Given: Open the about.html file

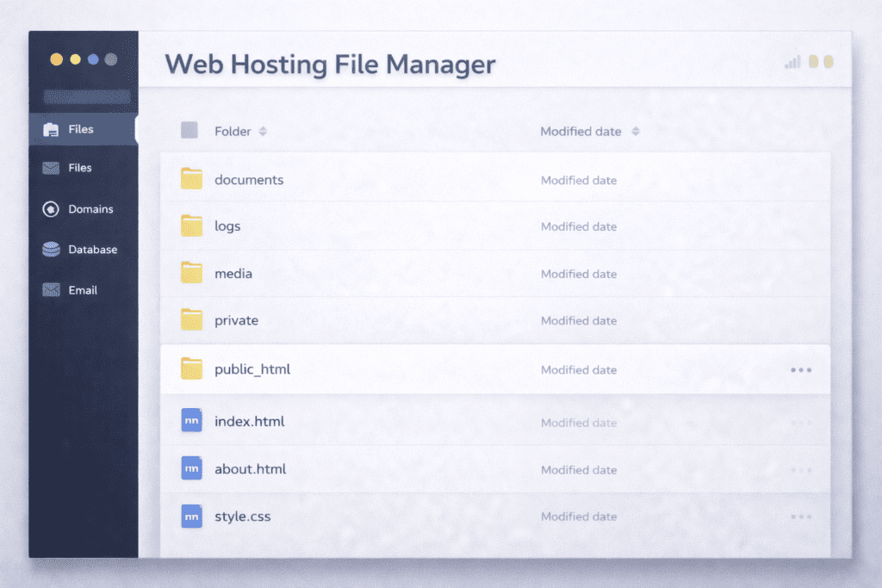Looking at the screenshot, I should (250, 468).
